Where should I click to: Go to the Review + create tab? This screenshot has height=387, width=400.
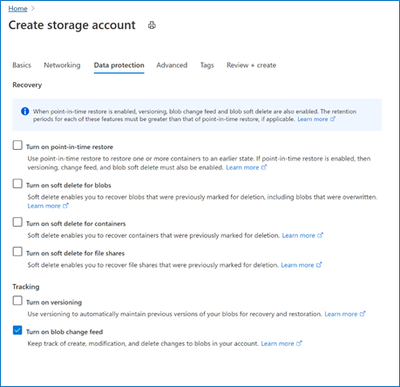click(x=251, y=65)
